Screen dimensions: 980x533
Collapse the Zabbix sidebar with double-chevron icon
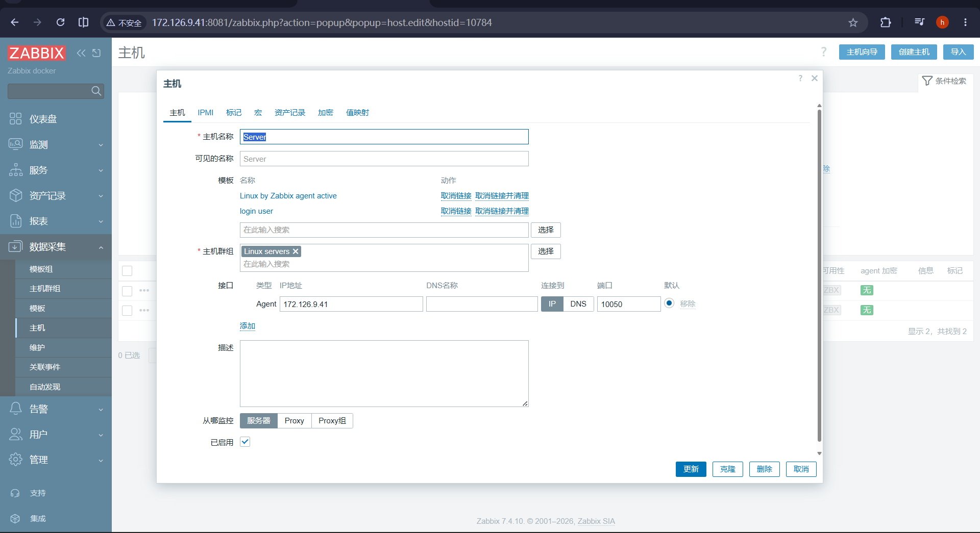(81, 53)
